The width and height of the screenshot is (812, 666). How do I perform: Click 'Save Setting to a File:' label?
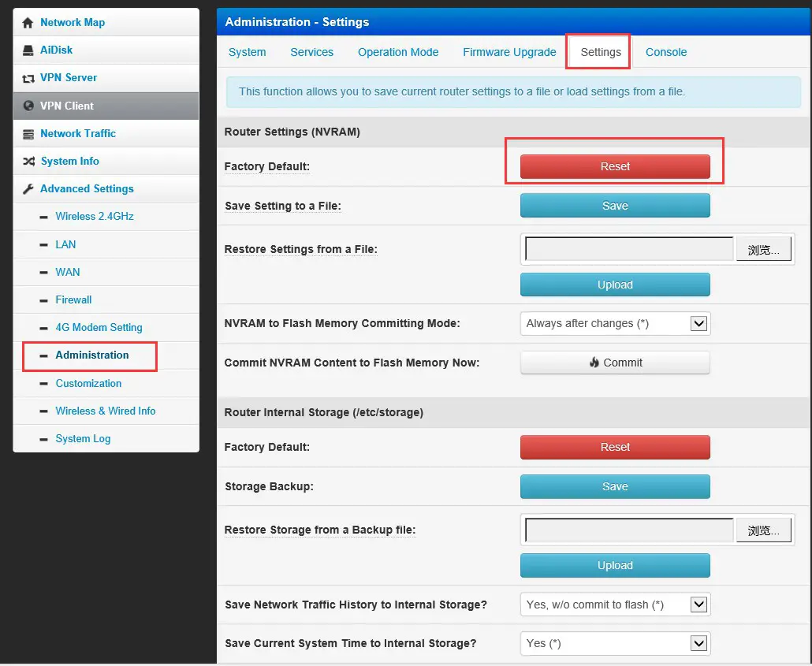pos(283,206)
